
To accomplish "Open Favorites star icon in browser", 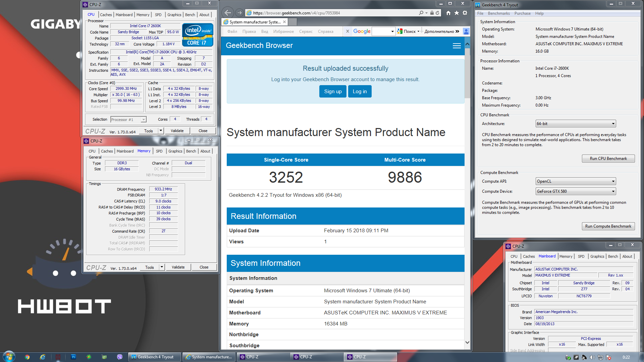I will tap(457, 13).
